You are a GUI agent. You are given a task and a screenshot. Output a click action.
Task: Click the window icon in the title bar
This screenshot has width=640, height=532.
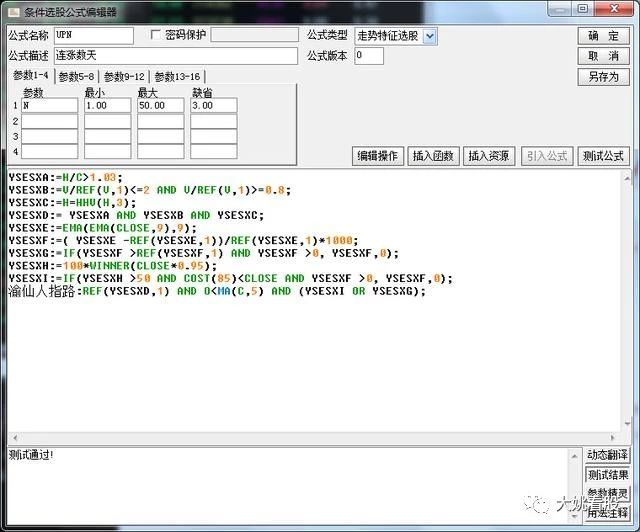[12, 9]
